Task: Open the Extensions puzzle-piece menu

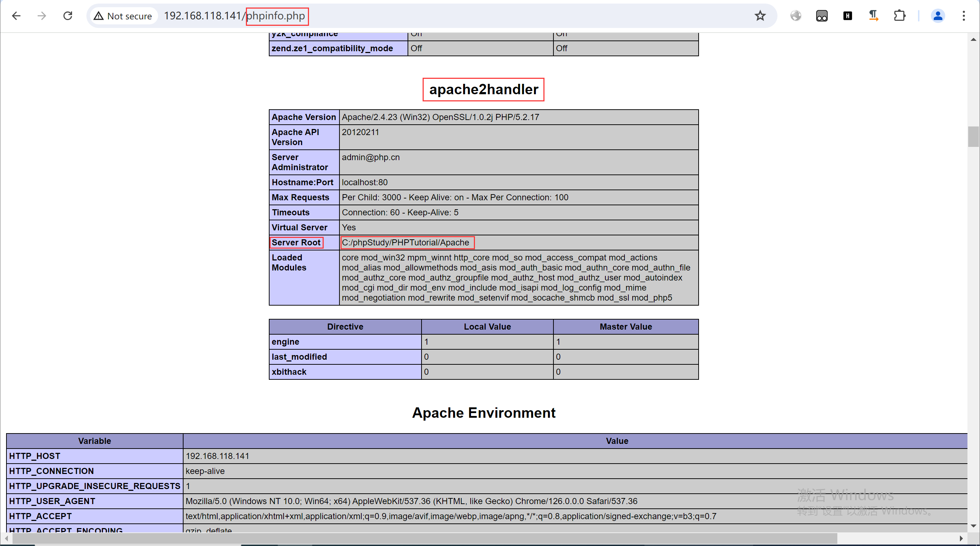Action: [899, 16]
